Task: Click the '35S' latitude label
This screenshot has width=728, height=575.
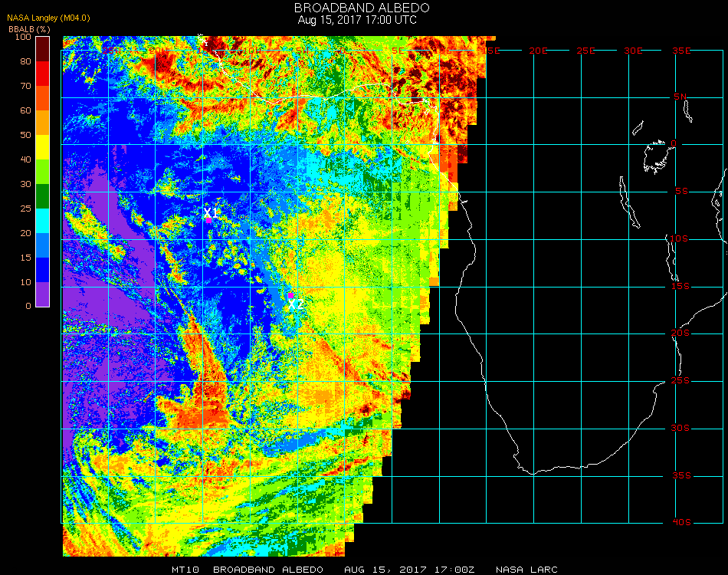Action: coord(681,475)
